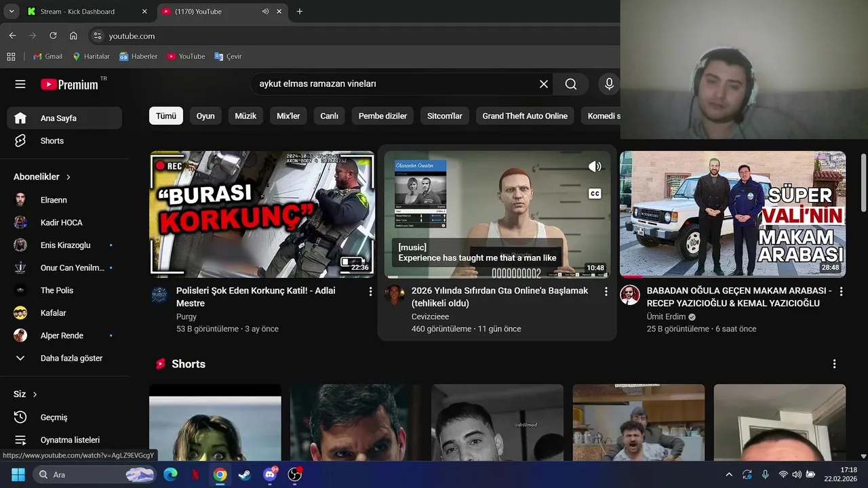Open the Onur Can Yenilm... subscription

tap(64, 268)
